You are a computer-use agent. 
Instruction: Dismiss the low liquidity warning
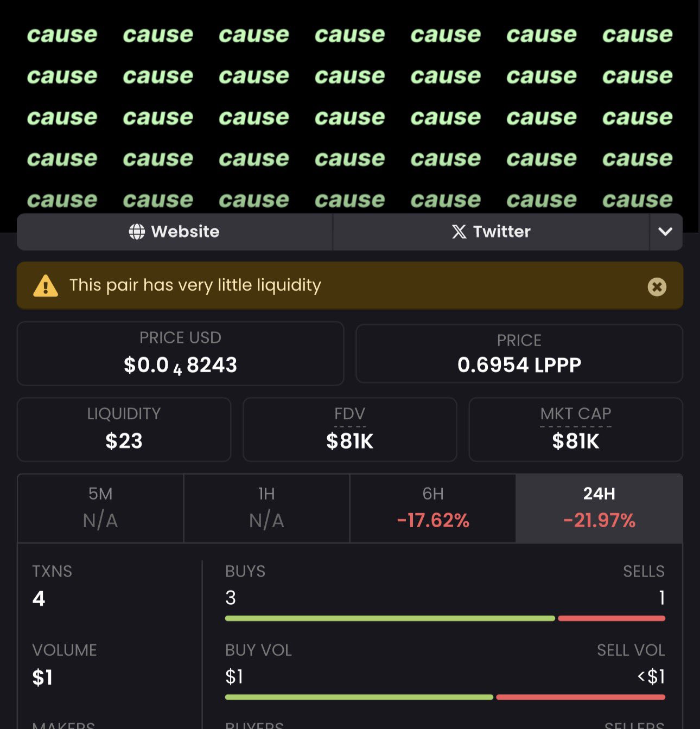[657, 286]
